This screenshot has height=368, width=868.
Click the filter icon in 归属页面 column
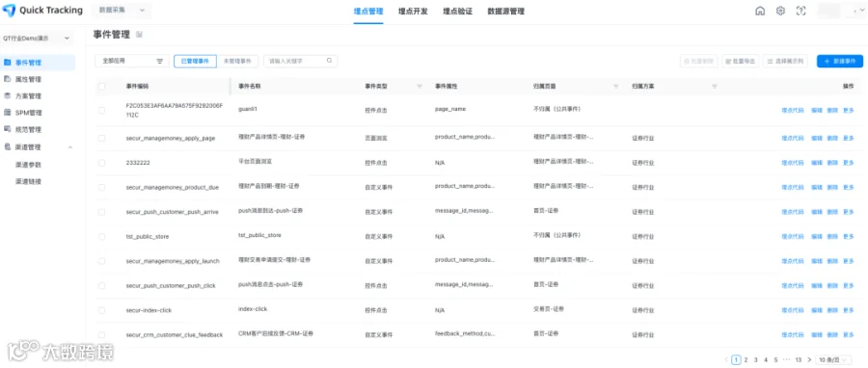click(x=615, y=86)
